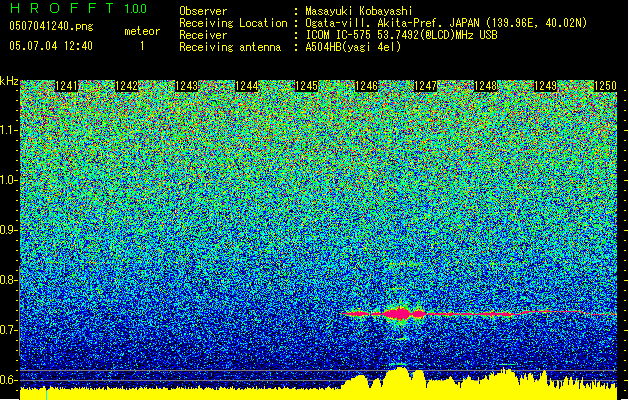The height and width of the screenshot is (400, 629).
Task: Click the 1.1 frequency axis label
Action: pos(9,130)
